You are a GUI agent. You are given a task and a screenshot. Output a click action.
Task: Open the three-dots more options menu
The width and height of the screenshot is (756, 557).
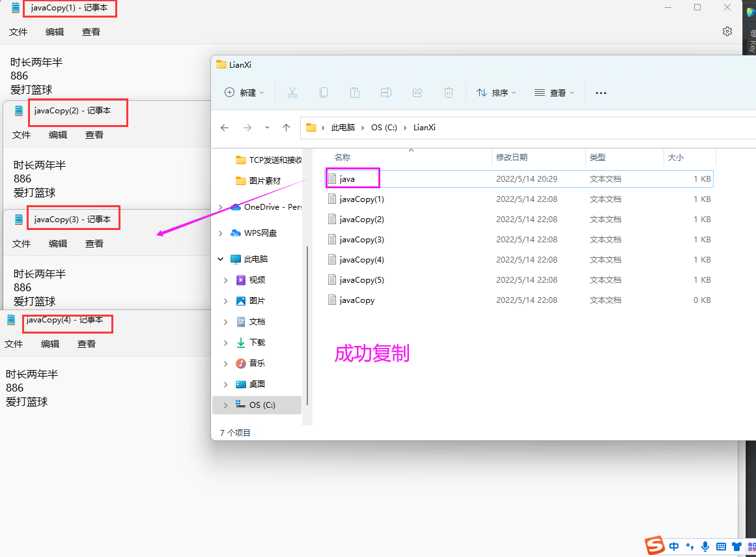[601, 93]
